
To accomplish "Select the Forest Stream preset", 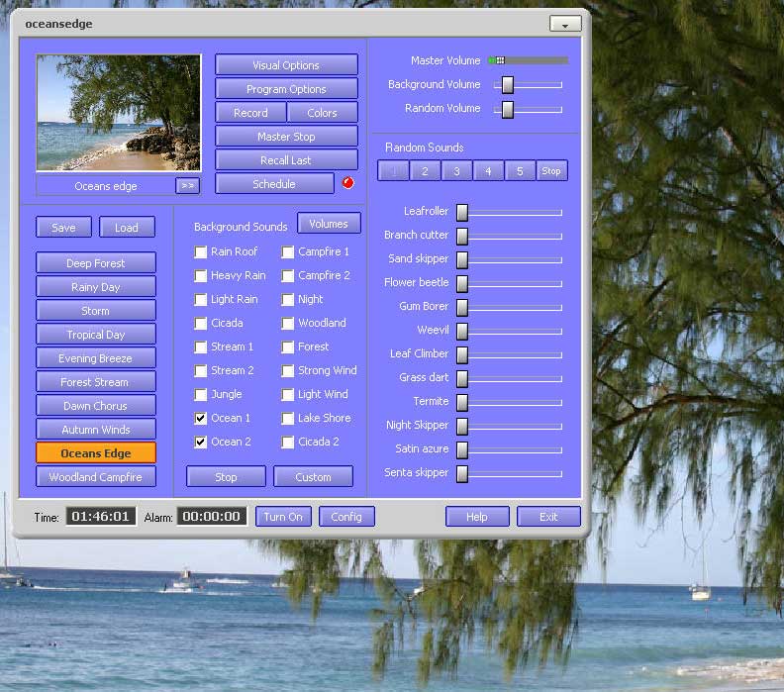I will (x=96, y=382).
